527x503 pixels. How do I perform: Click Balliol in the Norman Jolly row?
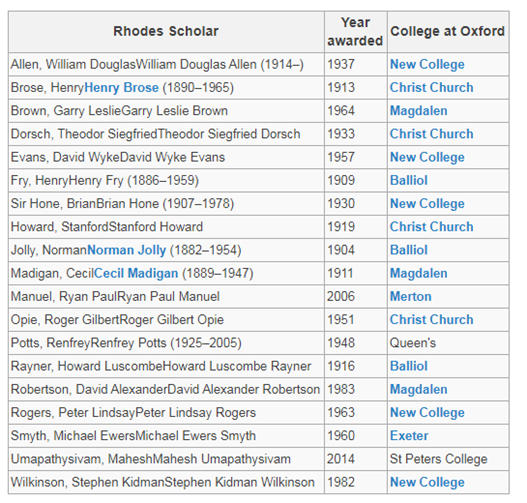click(x=409, y=250)
